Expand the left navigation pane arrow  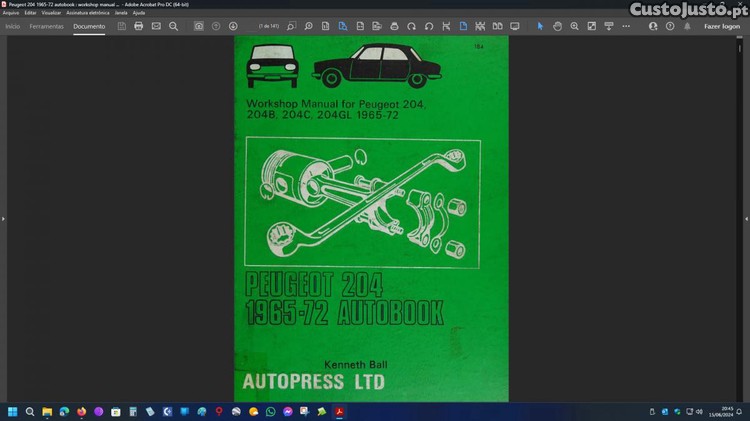(x=4, y=218)
